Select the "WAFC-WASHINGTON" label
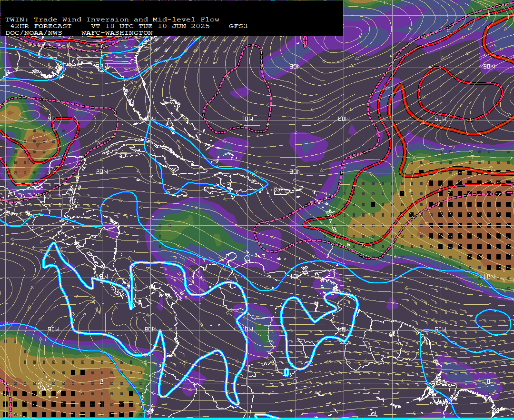The image size is (514, 420). tap(117, 33)
